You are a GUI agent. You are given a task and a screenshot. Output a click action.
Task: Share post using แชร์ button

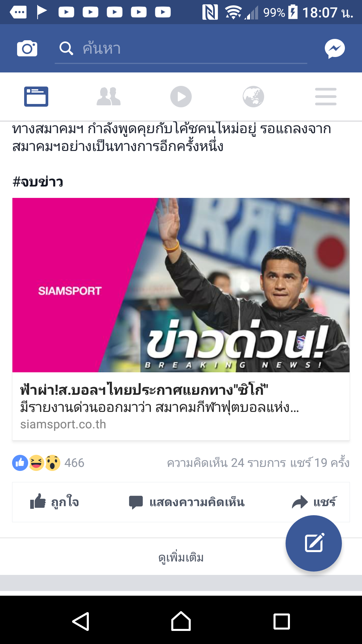(314, 502)
